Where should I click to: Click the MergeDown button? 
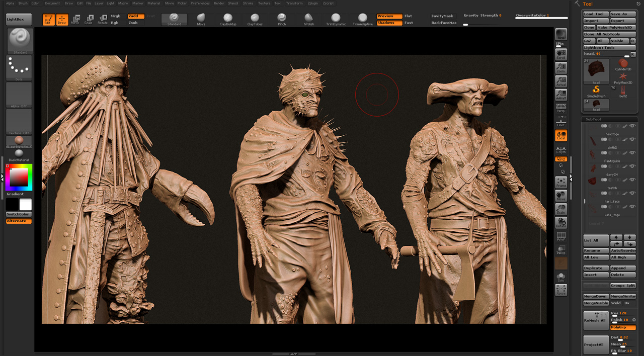596,296
